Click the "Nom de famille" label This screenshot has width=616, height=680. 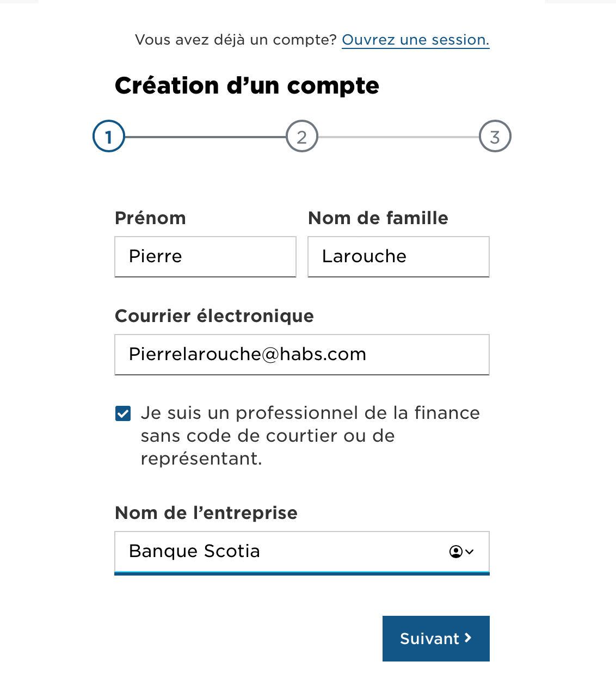pyautogui.click(x=378, y=218)
